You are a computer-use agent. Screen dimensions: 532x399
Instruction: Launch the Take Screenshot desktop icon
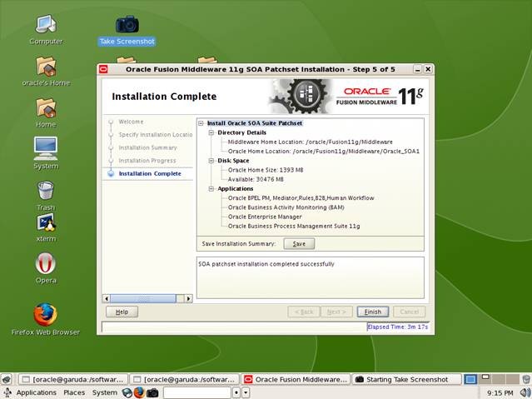point(127,31)
